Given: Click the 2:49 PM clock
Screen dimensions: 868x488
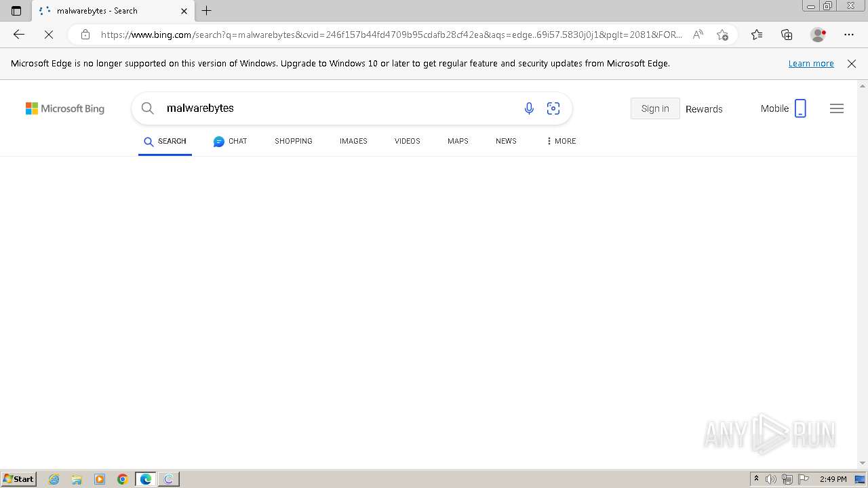Looking at the screenshot, I should pos(833,479).
